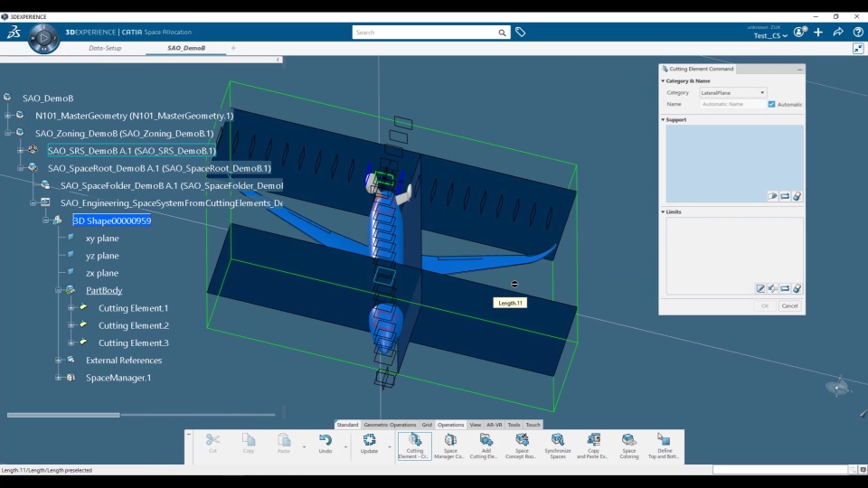Viewport: 868px width, 488px height.
Task: Switch to the AR-VR tab
Action: coord(495,425)
